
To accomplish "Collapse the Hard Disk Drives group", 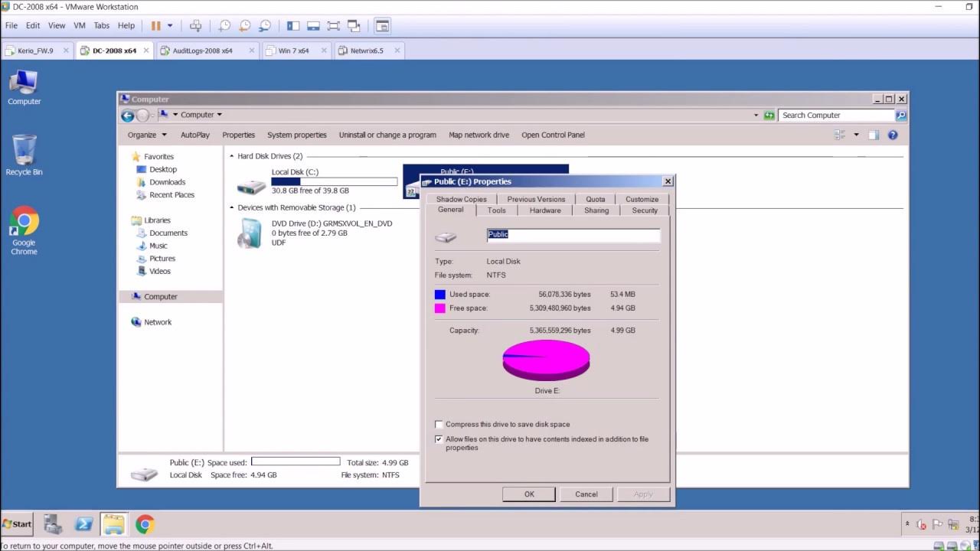I will [x=232, y=156].
